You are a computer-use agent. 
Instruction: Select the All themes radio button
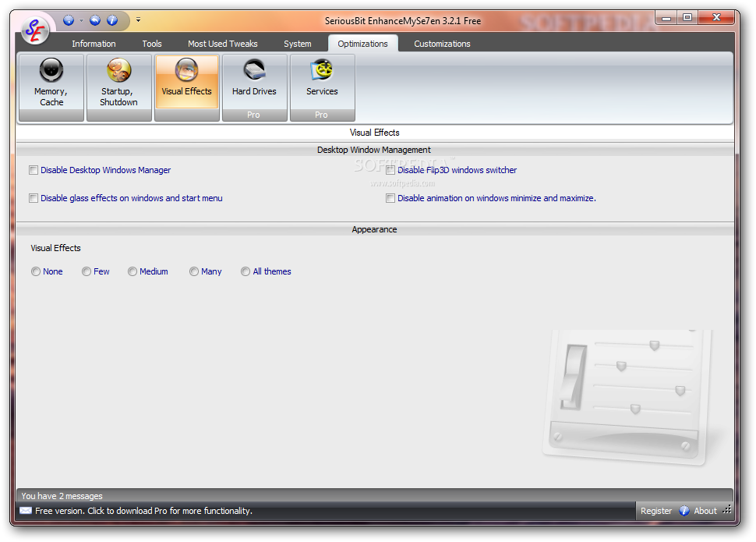coord(246,271)
